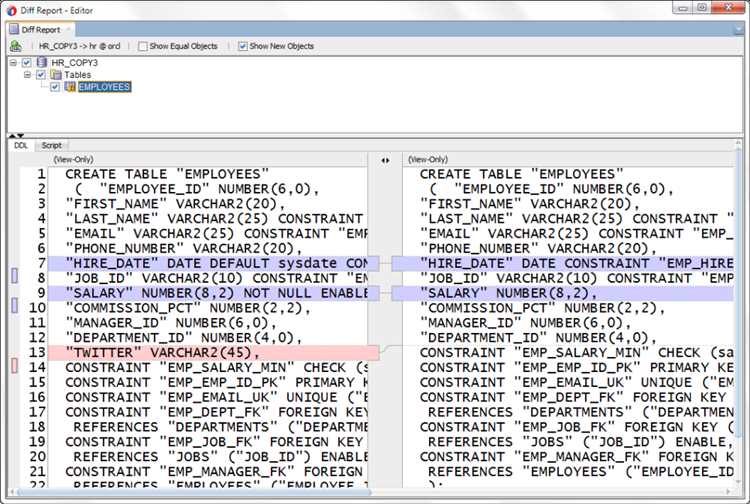Jump to the blue margin marker beside line 10
Image resolution: width=750 pixels, height=504 pixels.
15,306
